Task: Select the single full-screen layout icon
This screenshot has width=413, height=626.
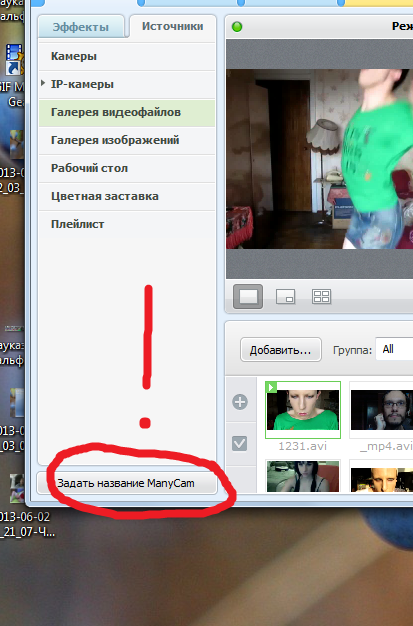Action: [x=248, y=297]
